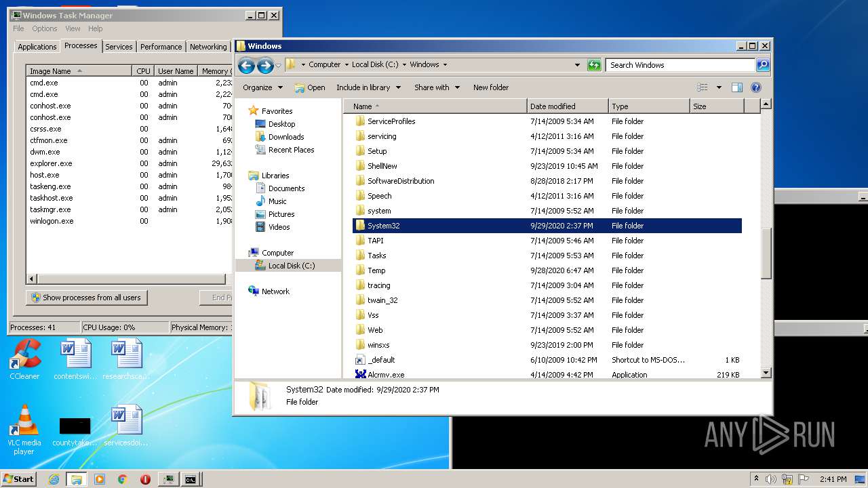Image resolution: width=868 pixels, height=488 pixels.
Task: Click the command prompt taskbar icon
Action: coord(191,479)
